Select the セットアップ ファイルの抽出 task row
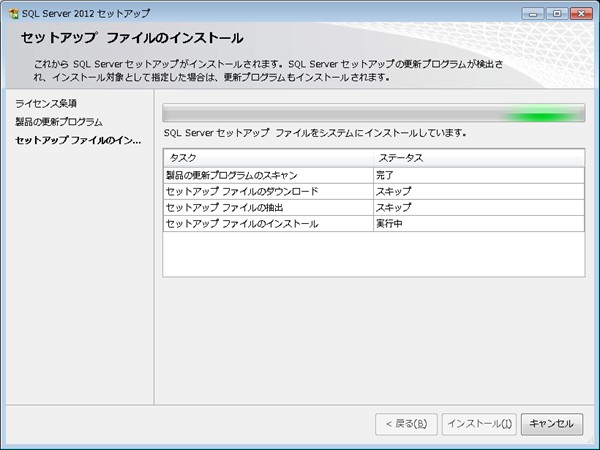Image resolution: width=600 pixels, height=450 pixels. 373,207
